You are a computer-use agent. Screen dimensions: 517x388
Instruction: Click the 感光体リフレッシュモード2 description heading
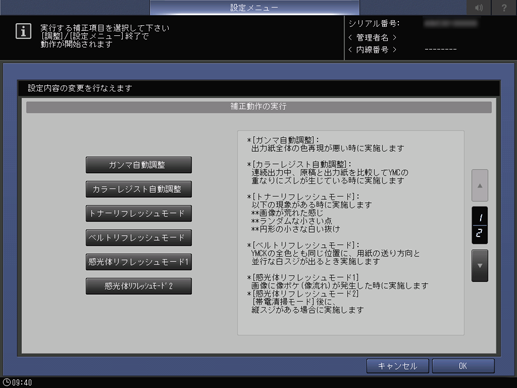tap(303, 294)
